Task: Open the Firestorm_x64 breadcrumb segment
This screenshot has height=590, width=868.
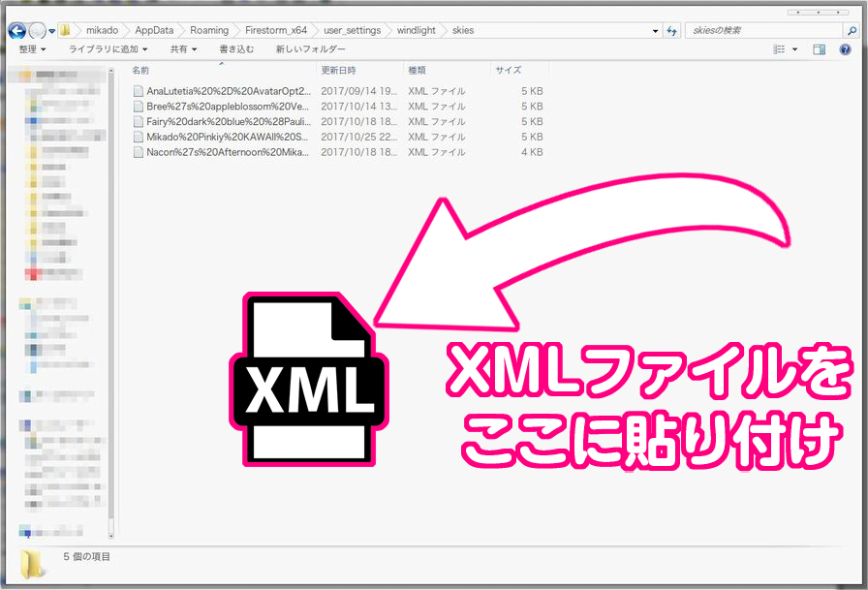Action: (x=274, y=30)
